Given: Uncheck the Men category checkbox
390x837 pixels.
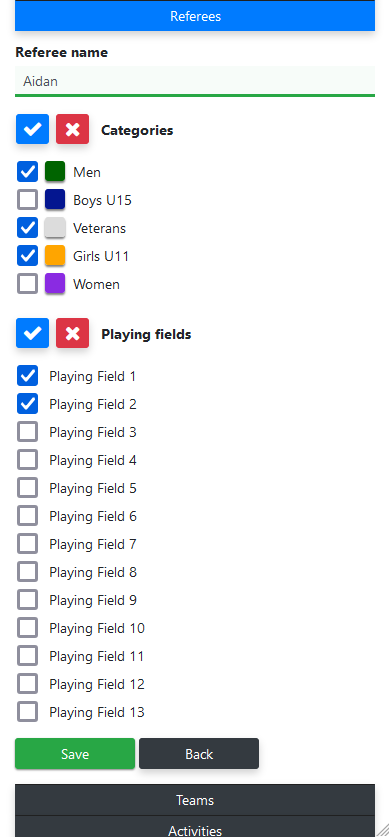Looking at the screenshot, I should [28, 172].
